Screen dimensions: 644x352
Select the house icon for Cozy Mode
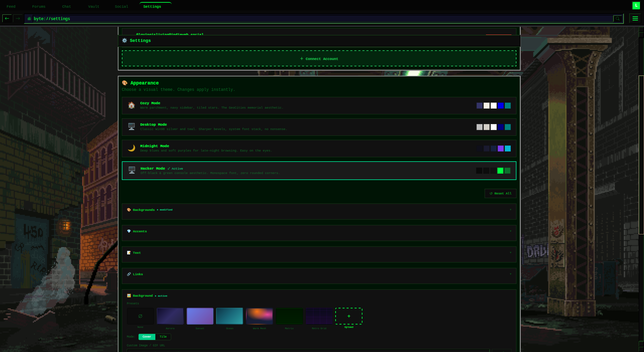(132, 105)
